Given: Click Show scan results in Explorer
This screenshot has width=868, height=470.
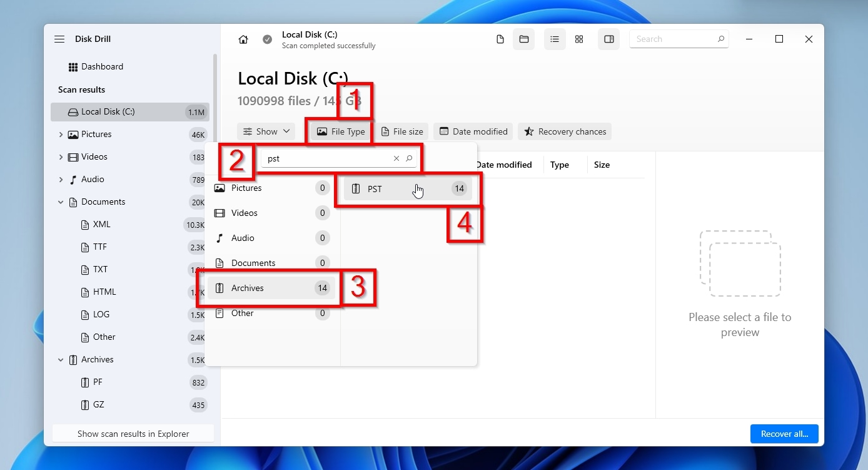Looking at the screenshot, I should (133, 434).
